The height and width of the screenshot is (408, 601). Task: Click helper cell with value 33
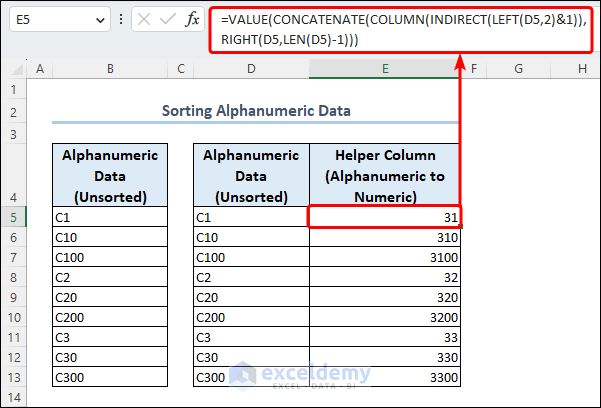385,337
